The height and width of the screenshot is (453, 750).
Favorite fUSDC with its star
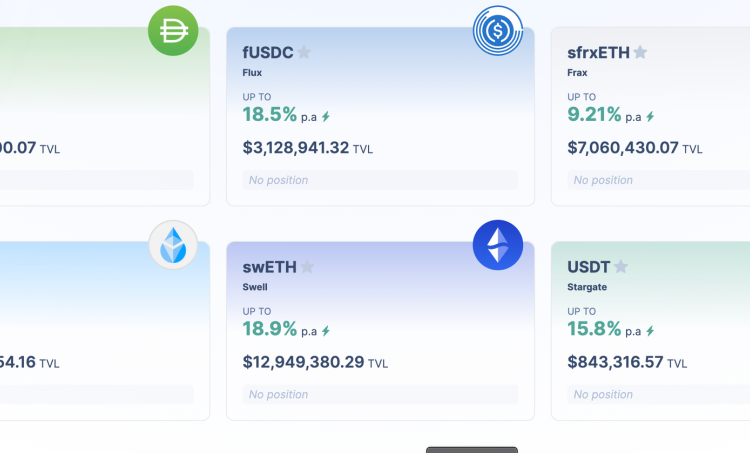304,53
